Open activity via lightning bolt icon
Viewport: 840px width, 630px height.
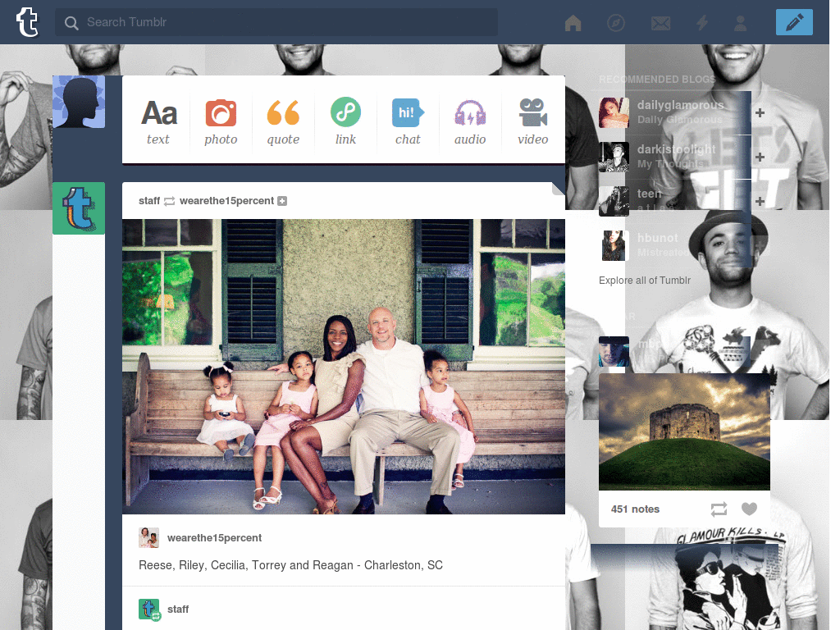click(702, 22)
